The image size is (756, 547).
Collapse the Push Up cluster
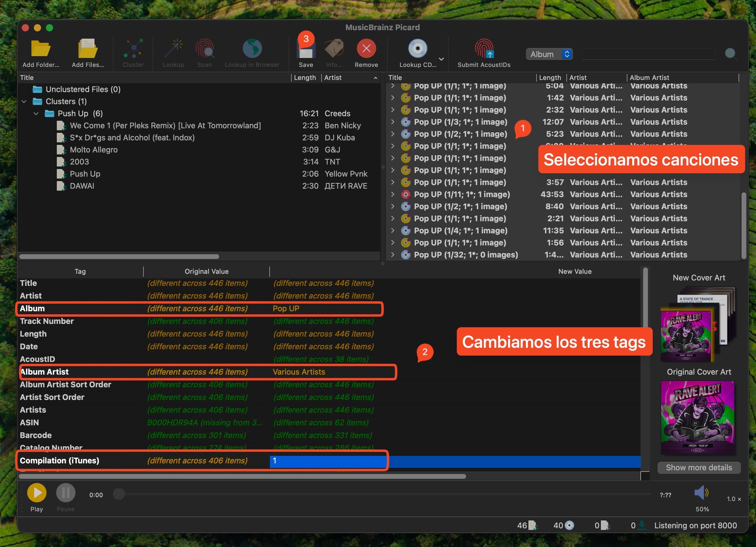(36, 114)
